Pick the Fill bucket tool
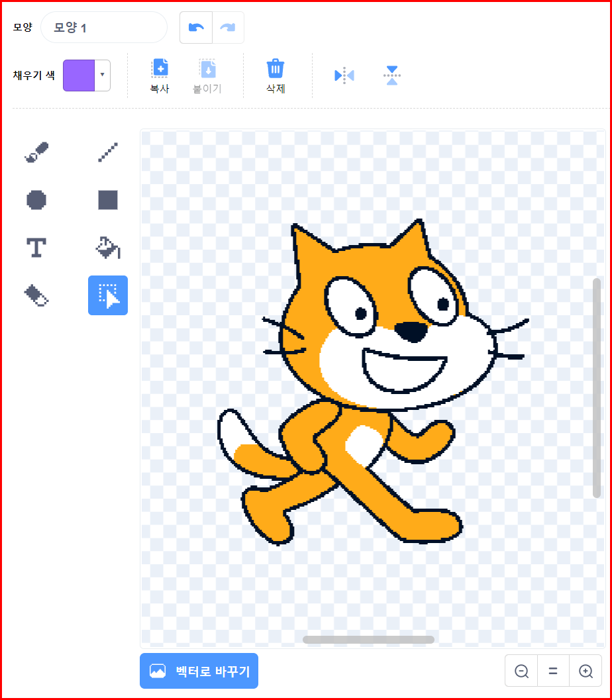 [108, 248]
